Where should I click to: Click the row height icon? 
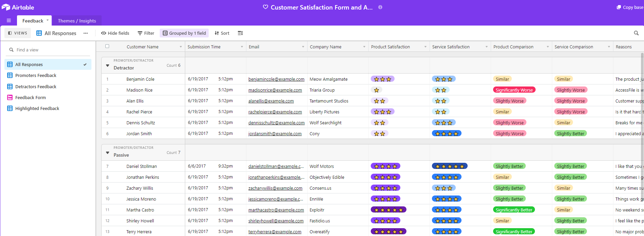pos(240,33)
